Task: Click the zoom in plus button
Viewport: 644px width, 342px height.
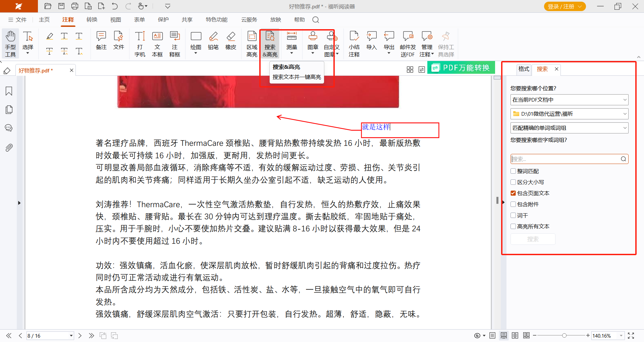Action: click(x=588, y=336)
